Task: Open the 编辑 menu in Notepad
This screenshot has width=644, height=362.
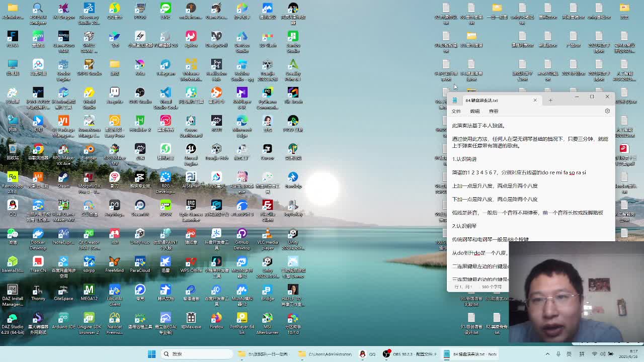Action: 474,111
